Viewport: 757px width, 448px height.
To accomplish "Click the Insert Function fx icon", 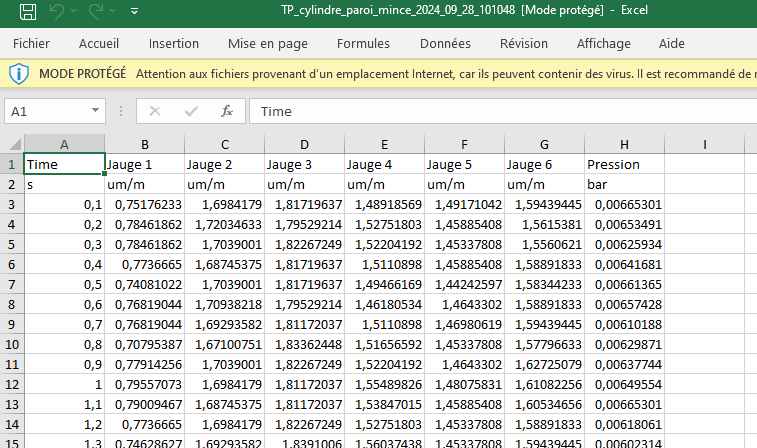I will pyautogui.click(x=227, y=111).
